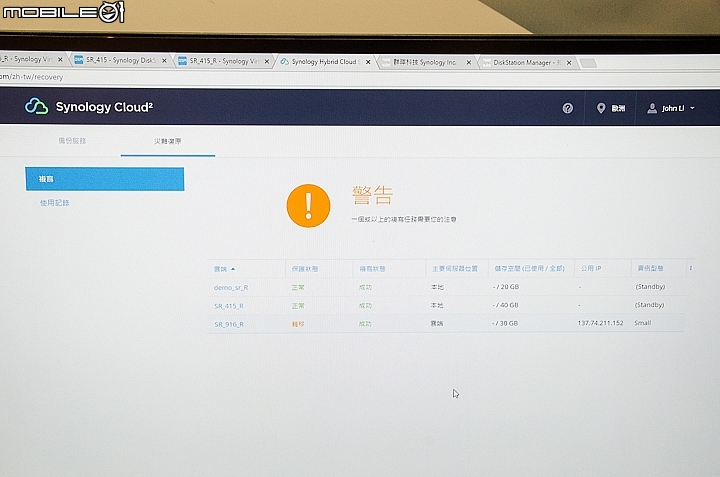The image size is (720, 477).
Task: Switch to the leftmost _R - Synology browser tab
Action: tap(31, 59)
